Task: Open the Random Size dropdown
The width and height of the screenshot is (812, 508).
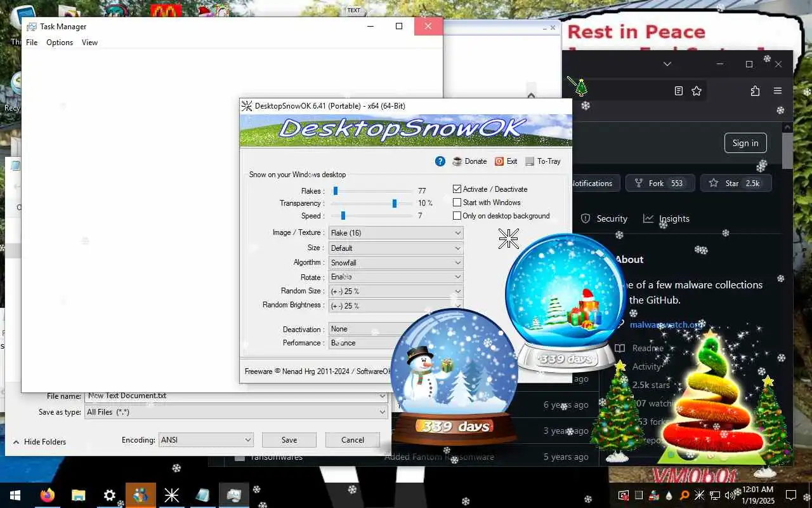Action: (x=396, y=291)
